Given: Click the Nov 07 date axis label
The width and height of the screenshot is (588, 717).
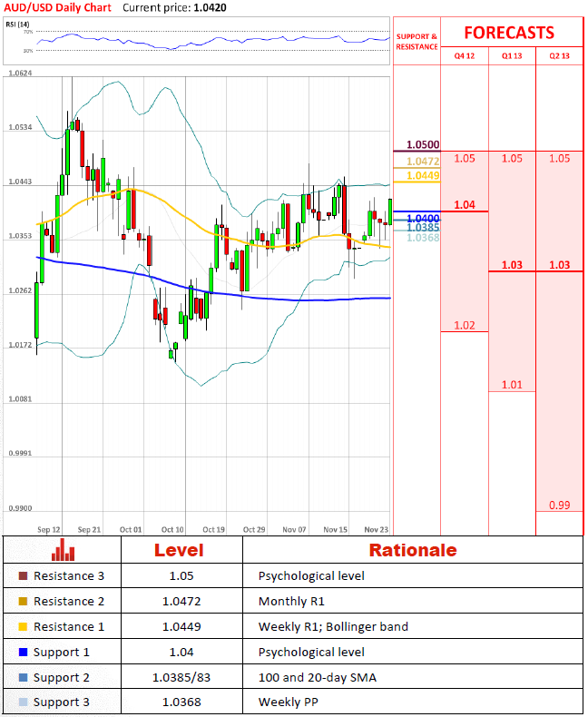Looking at the screenshot, I should (x=294, y=529).
